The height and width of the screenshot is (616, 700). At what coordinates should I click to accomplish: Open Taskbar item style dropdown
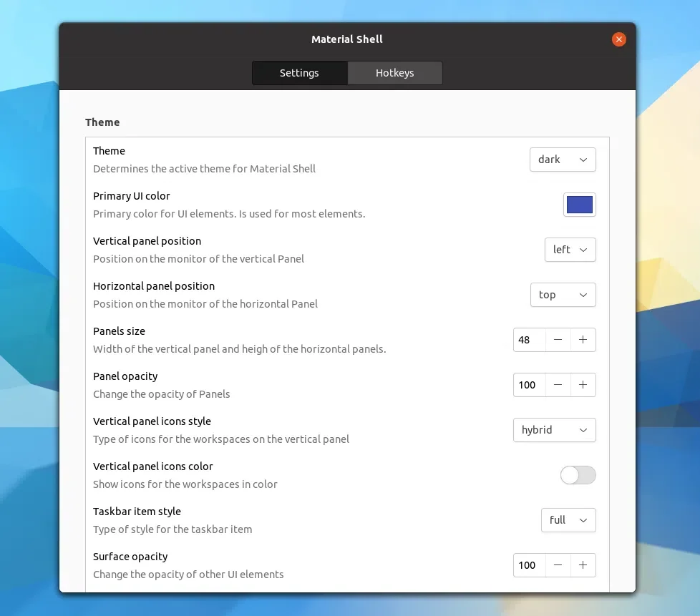(568, 520)
